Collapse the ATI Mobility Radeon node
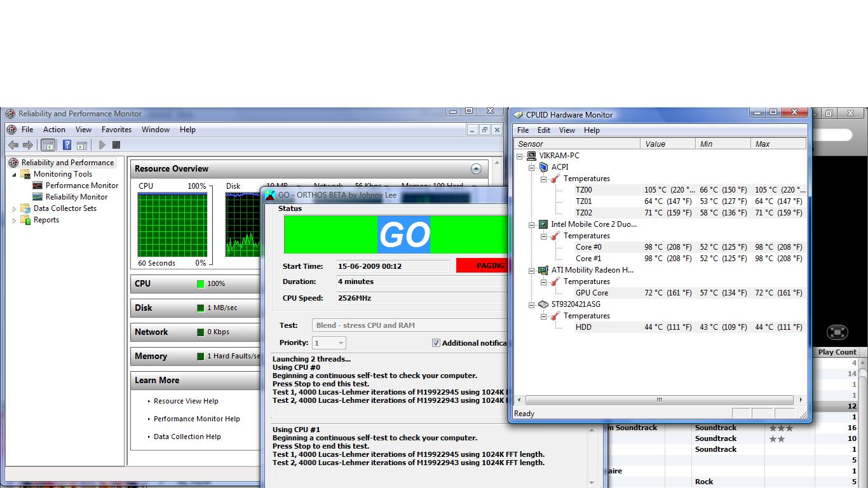The height and width of the screenshot is (488, 868). coord(532,270)
